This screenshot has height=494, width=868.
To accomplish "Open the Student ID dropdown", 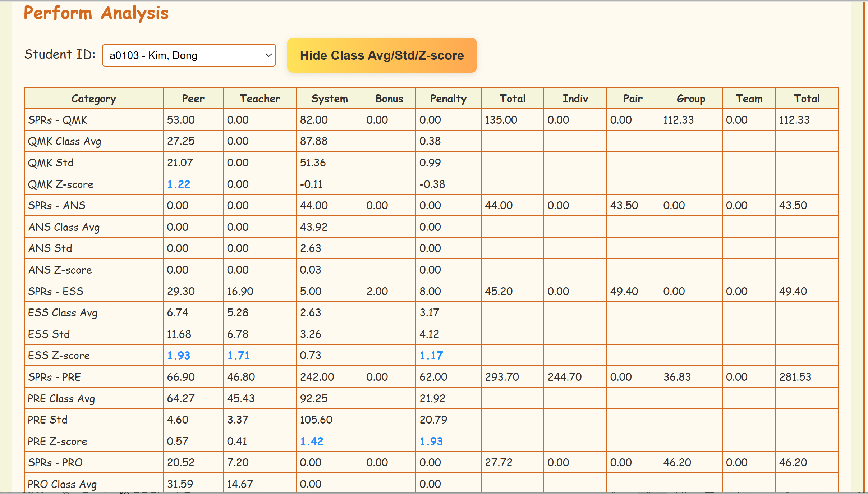I will [x=189, y=55].
